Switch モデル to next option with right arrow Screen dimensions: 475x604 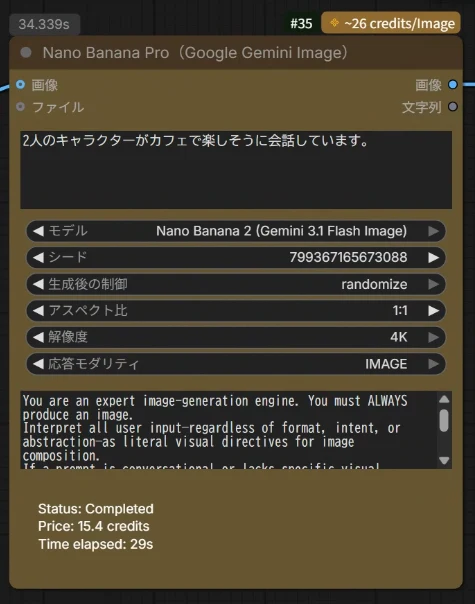click(x=433, y=231)
